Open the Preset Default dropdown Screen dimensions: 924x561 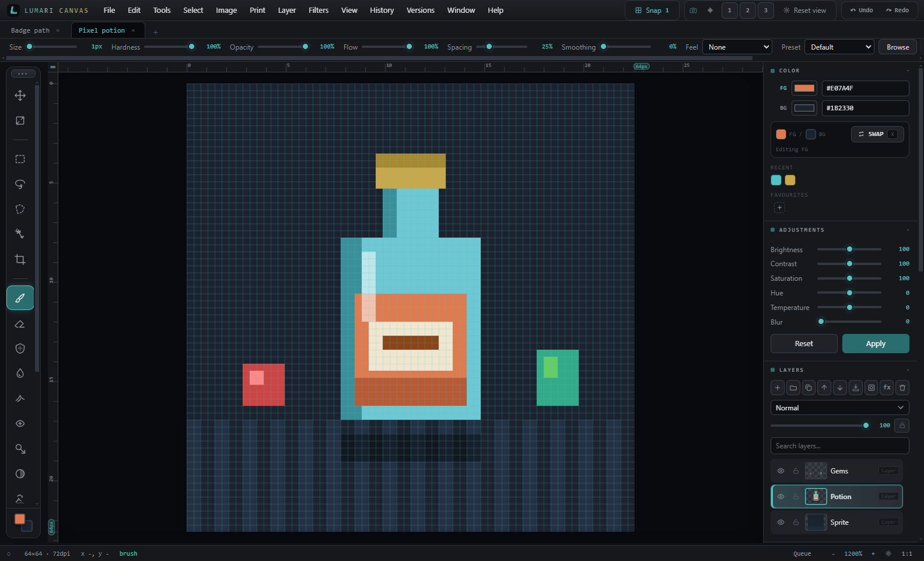click(839, 47)
